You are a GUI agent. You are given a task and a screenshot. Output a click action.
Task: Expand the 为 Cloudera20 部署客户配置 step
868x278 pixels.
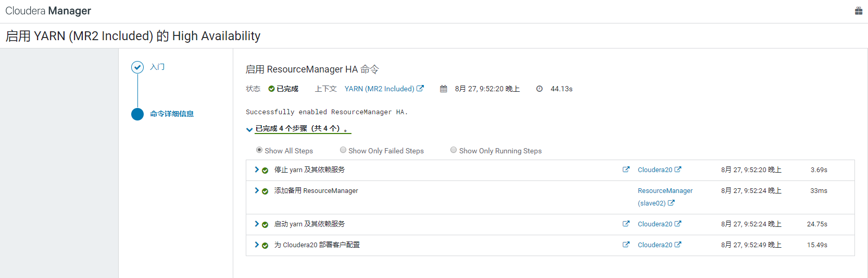(x=257, y=245)
